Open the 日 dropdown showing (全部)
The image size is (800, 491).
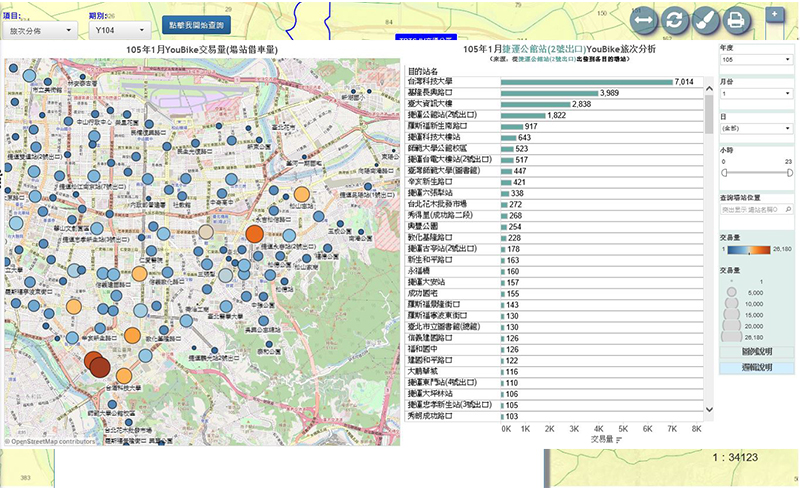756,128
